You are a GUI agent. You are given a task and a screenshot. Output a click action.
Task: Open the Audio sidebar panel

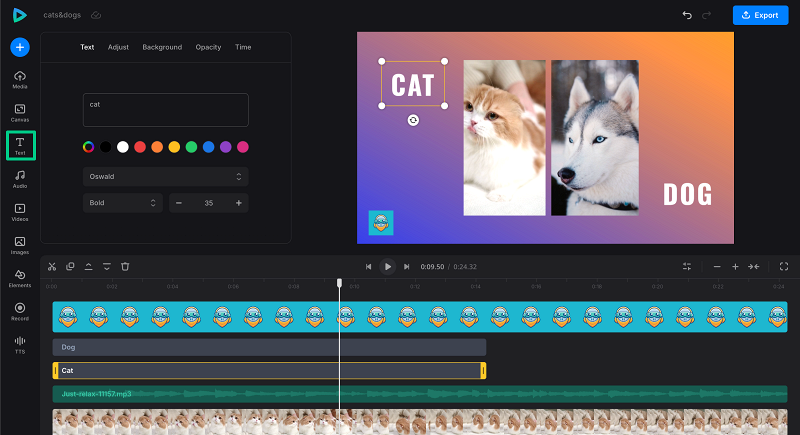click(x=20, y=179)
